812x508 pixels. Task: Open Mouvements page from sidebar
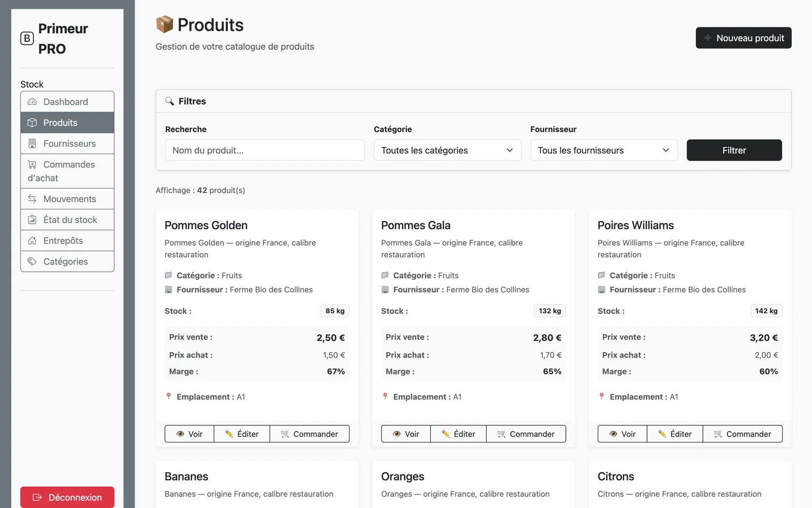click(x=67, y=199)
